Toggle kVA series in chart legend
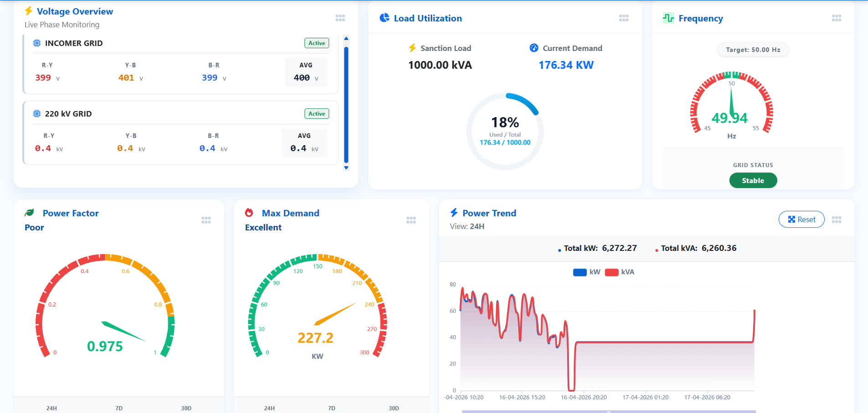The height and width of the screenshot is (413, 868). (x=619, y=272)
